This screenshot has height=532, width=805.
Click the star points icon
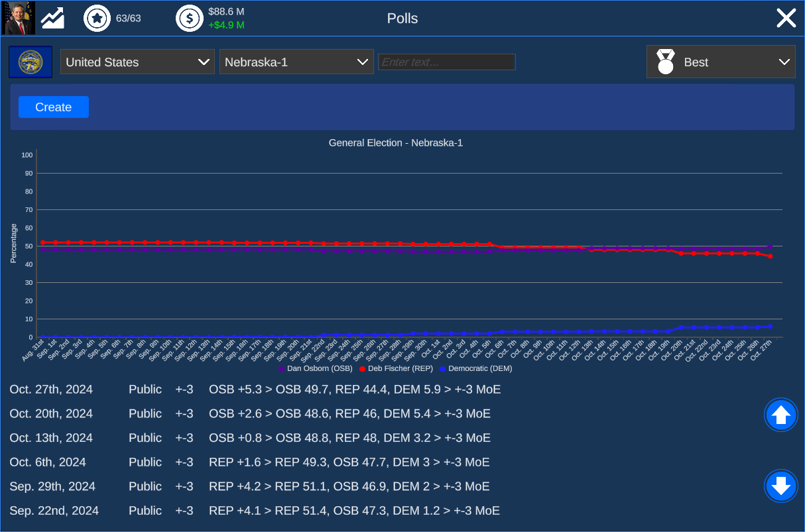pyautogui.click(x=97, y=18)
